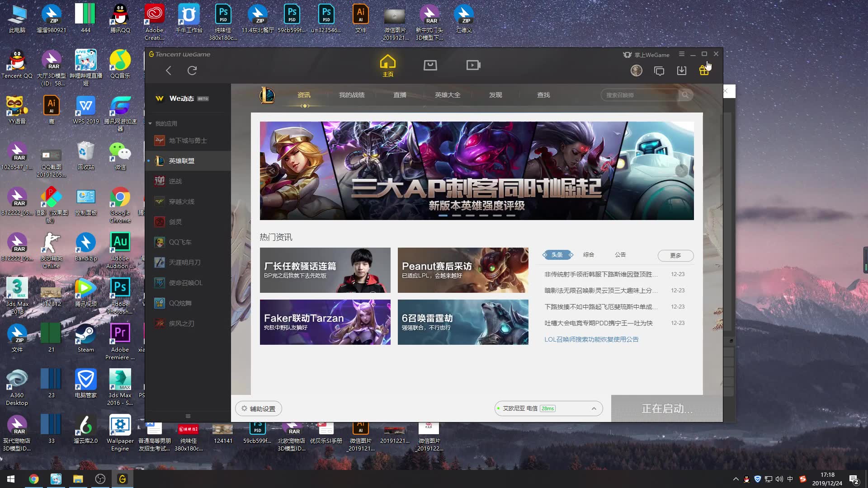
Task: Switch to the 发现 tab
Action: [x=495, y=95]
